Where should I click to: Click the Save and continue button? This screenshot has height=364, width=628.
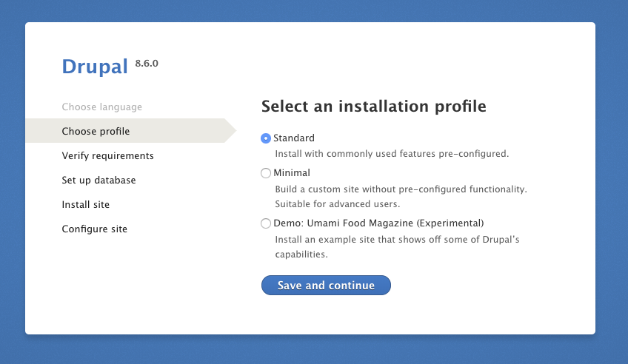326,285
